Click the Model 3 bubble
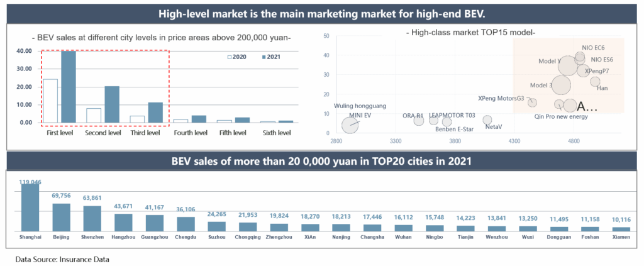644x266 pixels. (x=561, y=86)
